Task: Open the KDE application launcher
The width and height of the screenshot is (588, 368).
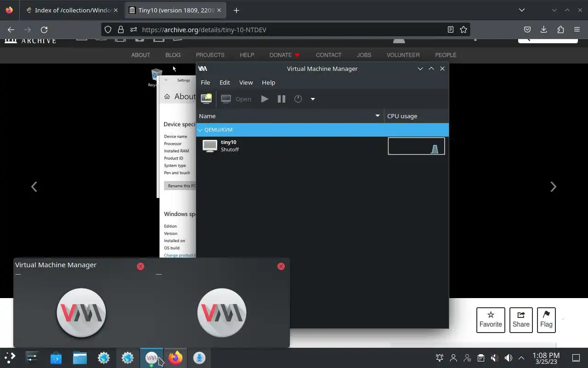Action: coord(10,357)
